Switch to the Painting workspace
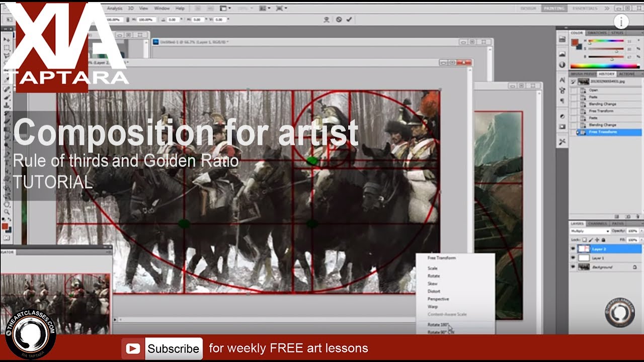This screenshot has width=644, height=362. 555,8
